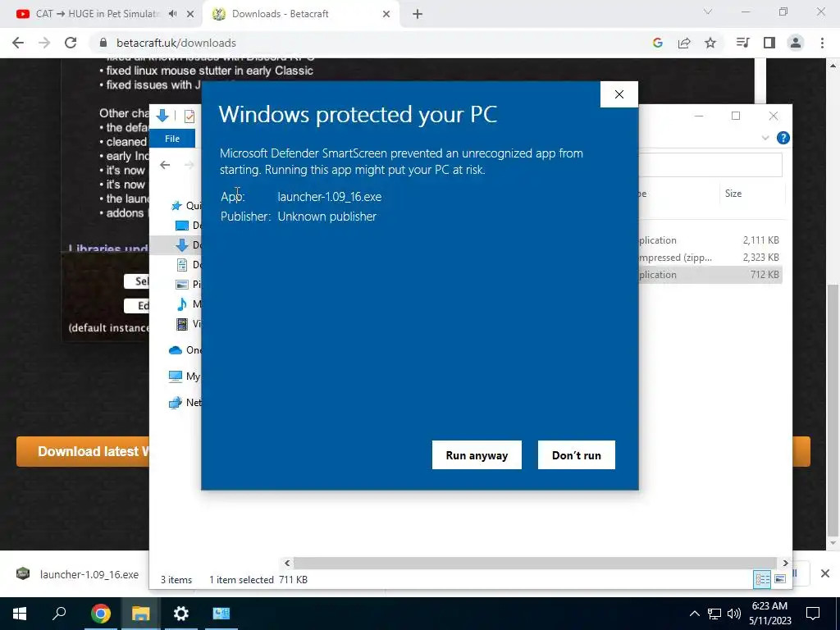Select the 2,111 KB application file row
Image resolution: width=840 pixels, height=630 pixels.
point(710,240)
